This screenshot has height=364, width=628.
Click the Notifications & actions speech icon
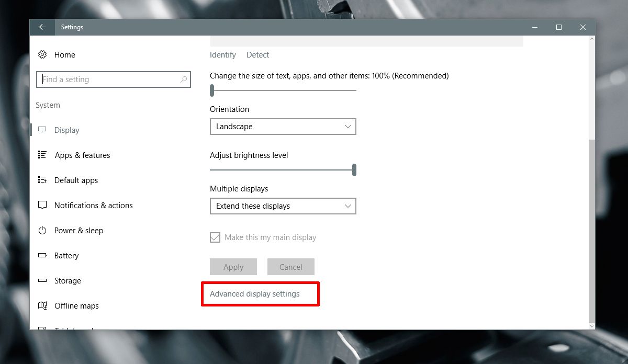[x=42, y=206]
